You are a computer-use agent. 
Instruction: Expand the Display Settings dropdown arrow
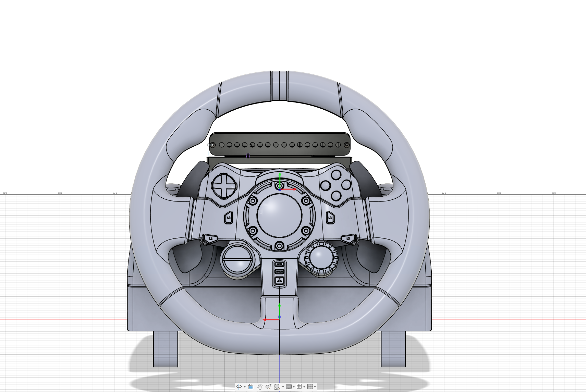coord(294,387)
